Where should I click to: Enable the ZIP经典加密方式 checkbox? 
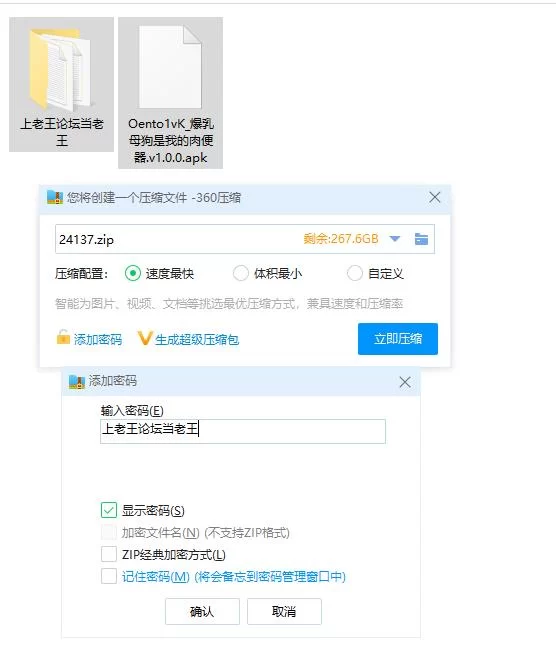point(109,554)
